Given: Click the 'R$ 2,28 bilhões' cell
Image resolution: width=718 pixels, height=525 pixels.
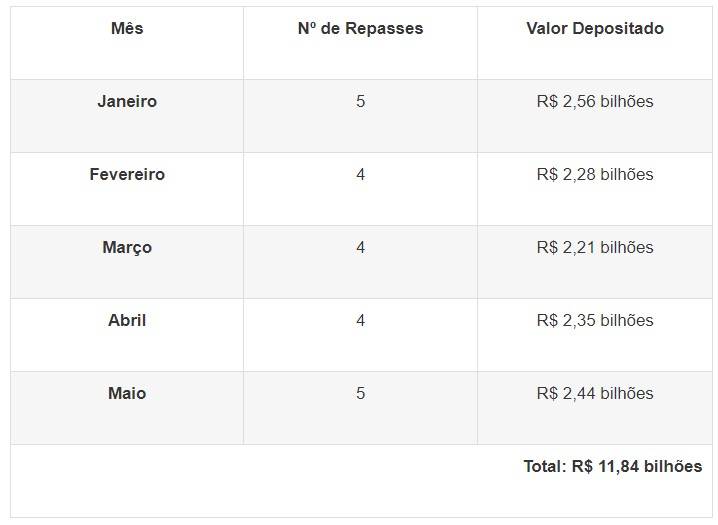Looking at the screenshot, I should (595, 175).
